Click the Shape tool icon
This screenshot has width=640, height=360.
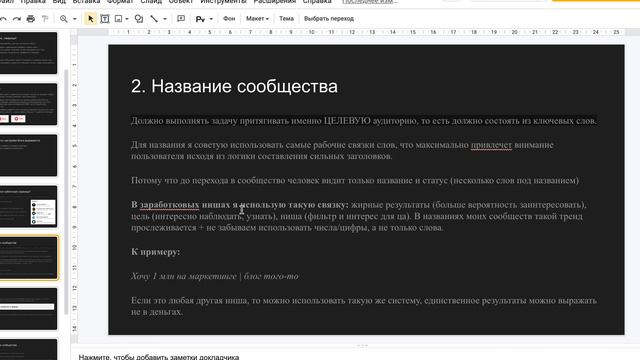coord(139,19)
